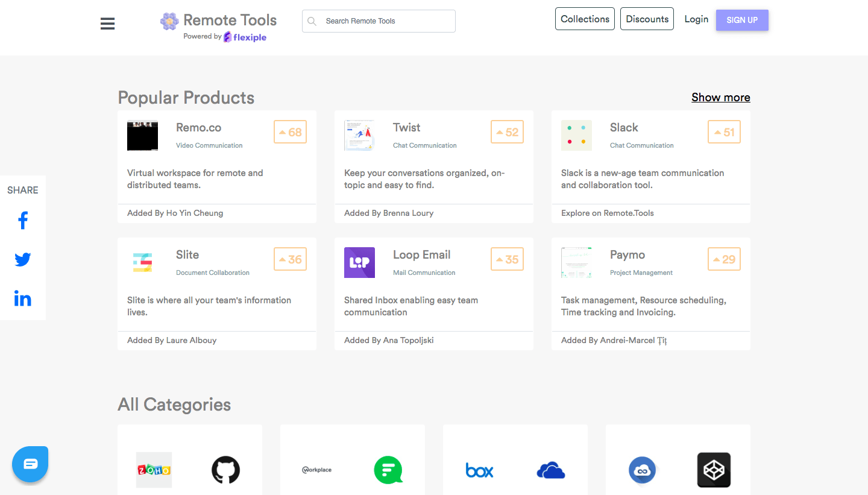Open the Collections page
This screenshot has width=868, height=495.
click(x=585, y=19)
